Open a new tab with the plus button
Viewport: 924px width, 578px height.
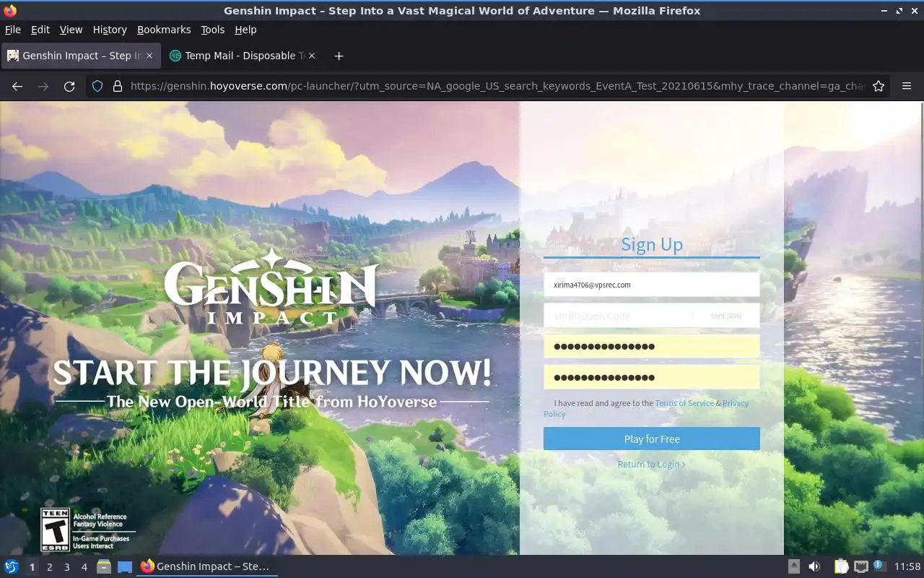339,56
